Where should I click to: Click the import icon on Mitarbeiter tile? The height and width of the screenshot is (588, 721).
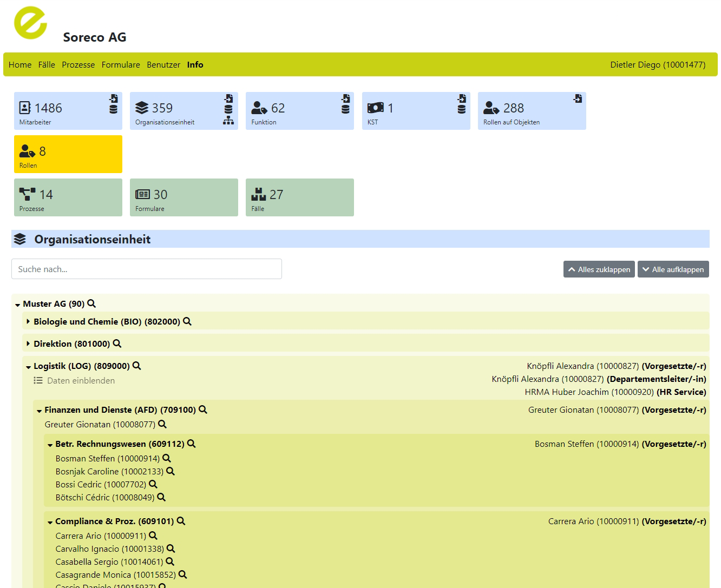113,98
